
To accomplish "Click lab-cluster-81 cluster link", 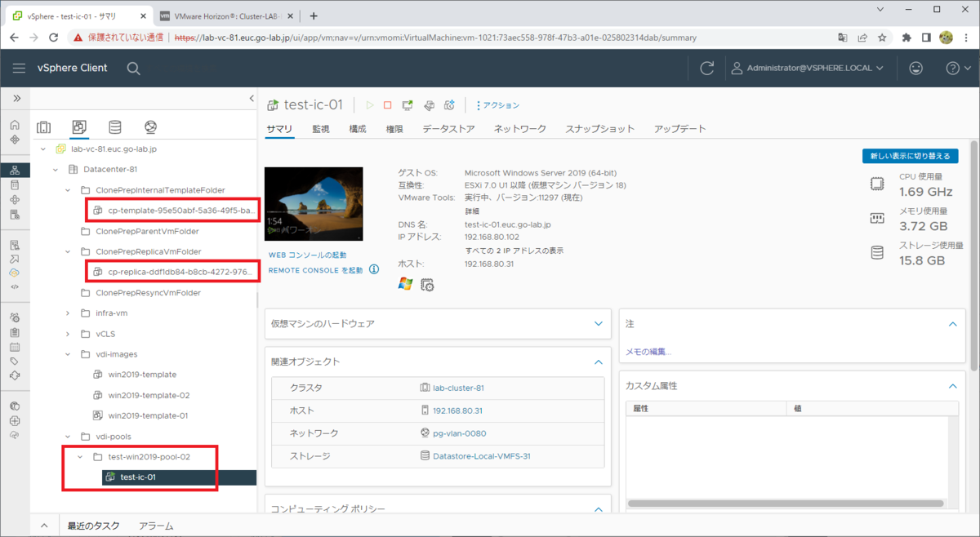I will pyautogui.click(x=458, y=388).
